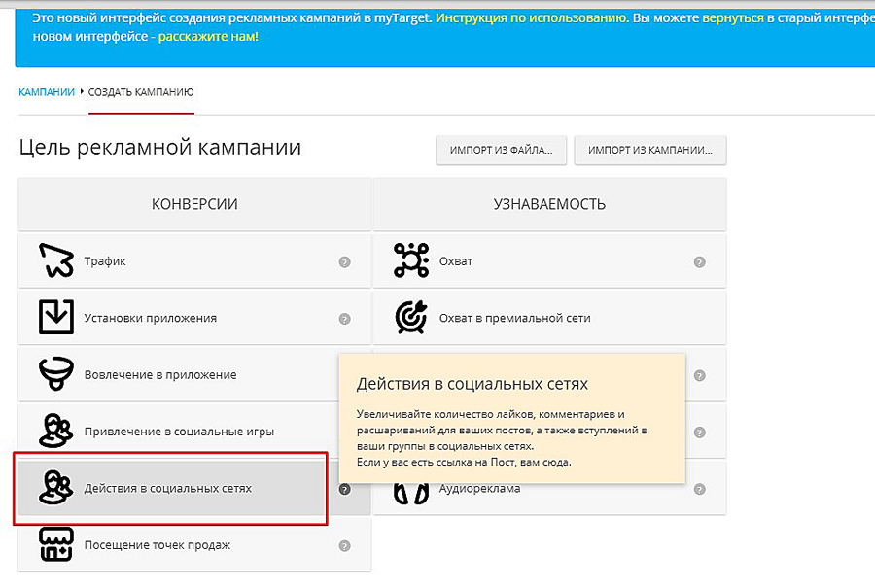Image resolution: width=875 pixels, height=588 pixels.
Task: Click the Конверсии column header
Action: tap(194, 204)
